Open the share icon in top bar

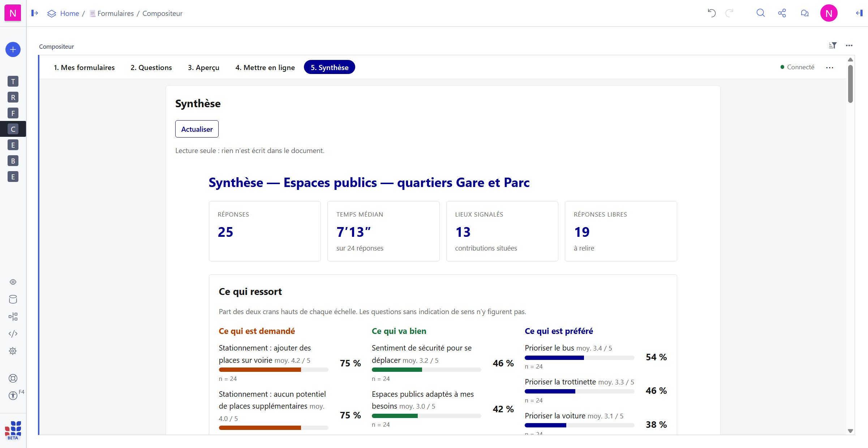782,13
